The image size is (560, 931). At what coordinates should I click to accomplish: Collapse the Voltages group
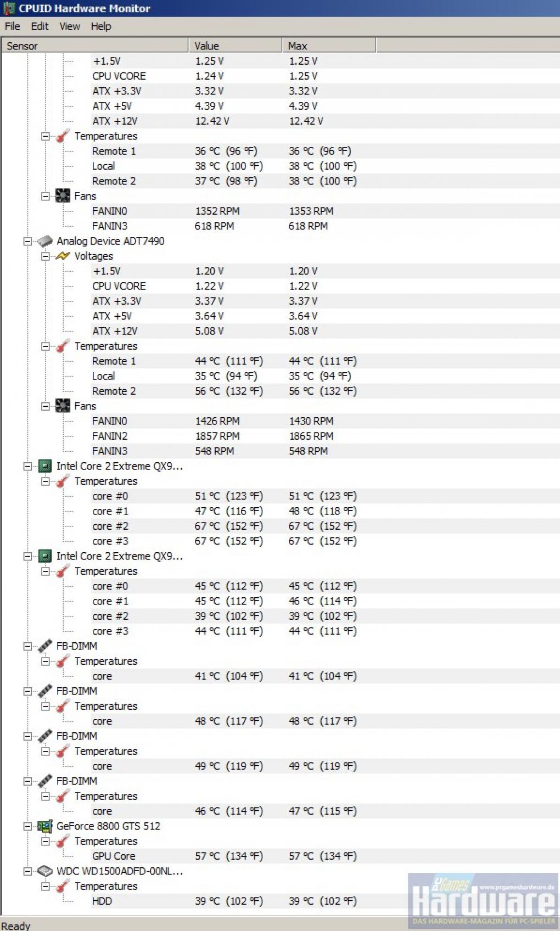(x=46, y=256)
